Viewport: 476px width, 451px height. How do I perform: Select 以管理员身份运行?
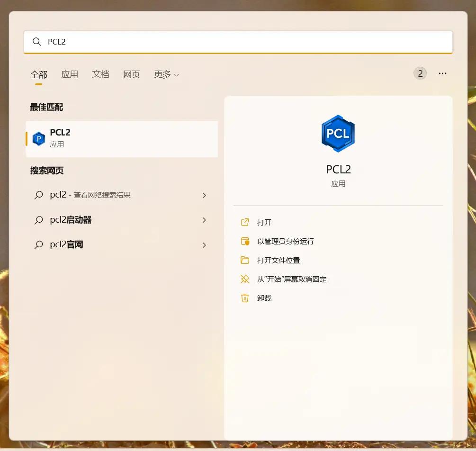coord(285,242)
